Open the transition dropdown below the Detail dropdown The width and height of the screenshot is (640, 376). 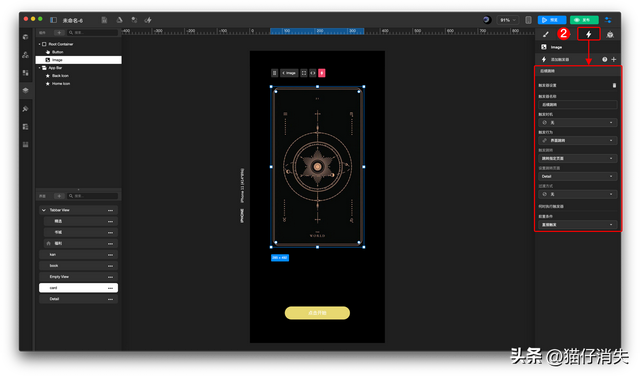578,194
